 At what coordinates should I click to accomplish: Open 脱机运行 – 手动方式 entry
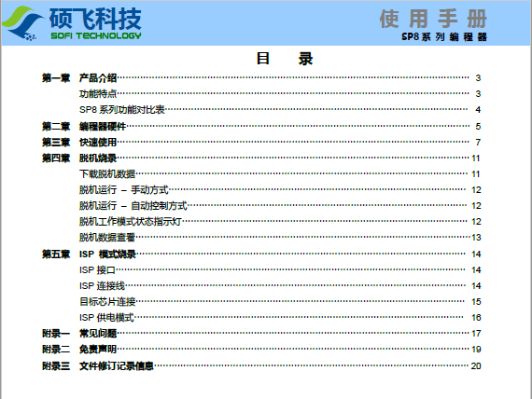280,190
